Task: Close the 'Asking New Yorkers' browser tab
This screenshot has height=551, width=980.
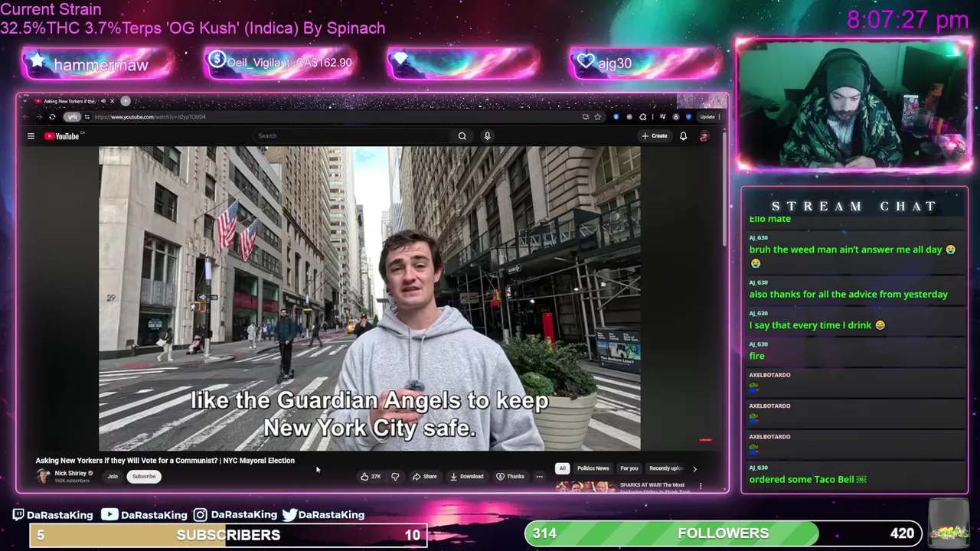Action: click(112, 101)
